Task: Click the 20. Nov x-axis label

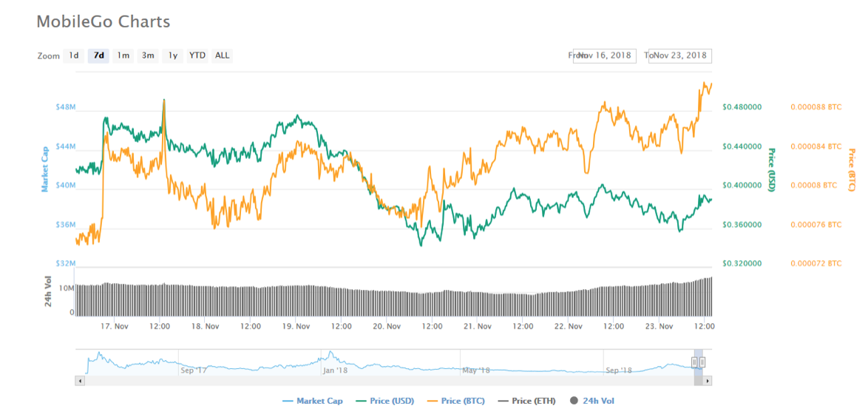Action: pyautogui.click(x=387, y=327)
